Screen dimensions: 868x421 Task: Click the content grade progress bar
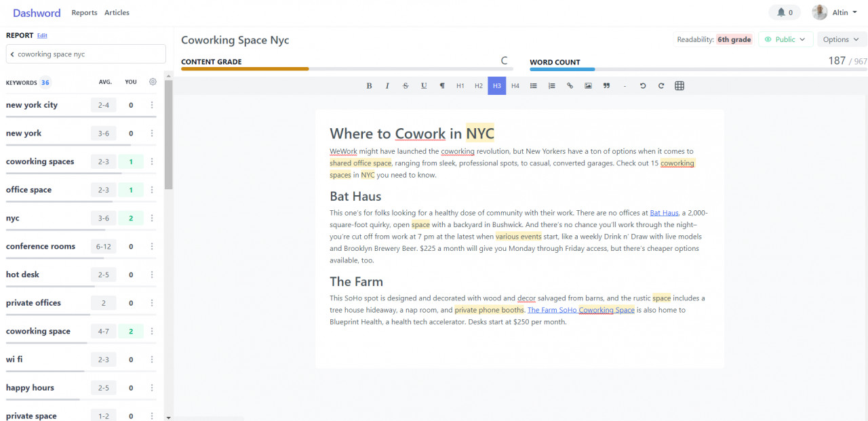(347, 68)
